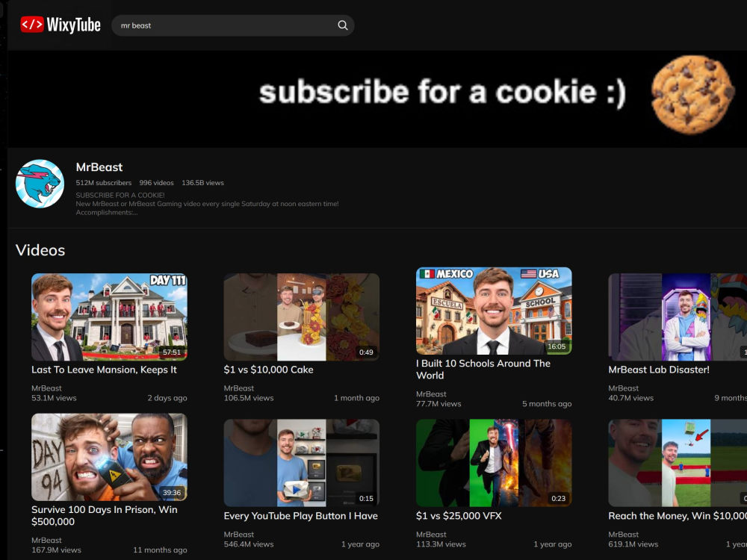Open the 'Last To Leave Mansion' thumbnail
The height and width of the screenshot is (560, 747).
tap(109, 317)
